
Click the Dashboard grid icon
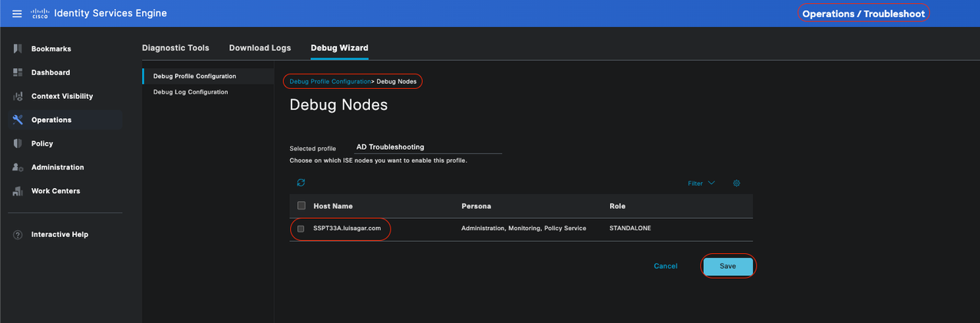[x=18, y=72]
